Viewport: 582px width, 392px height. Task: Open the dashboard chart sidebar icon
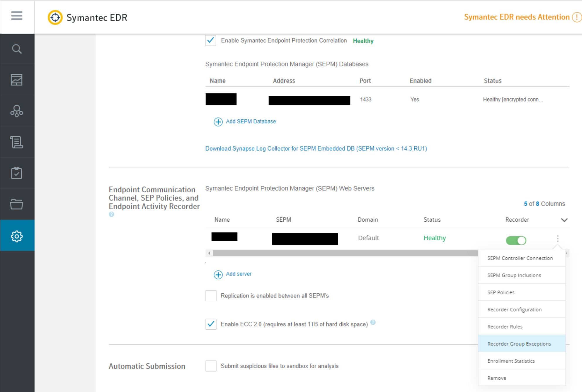point(17,80)
